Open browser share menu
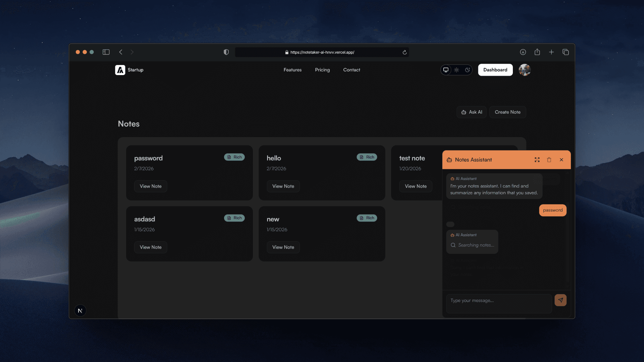The height and width of the screenshot is (362, 644). click(x=537, y=52)
